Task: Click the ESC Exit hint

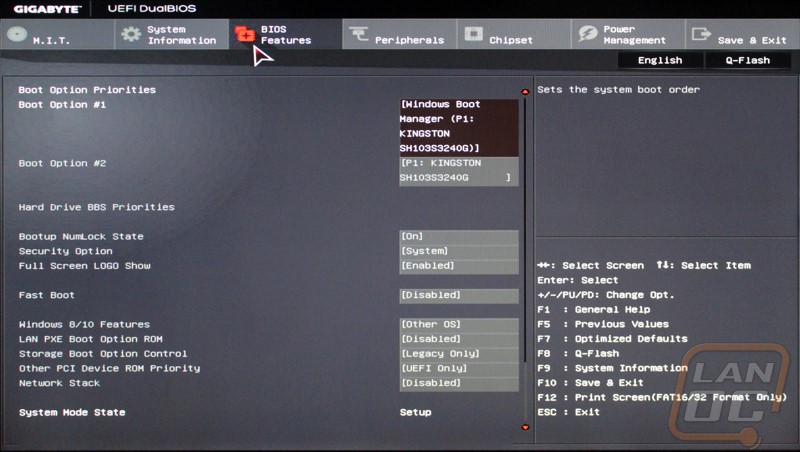Action: (x=568, y=412)
